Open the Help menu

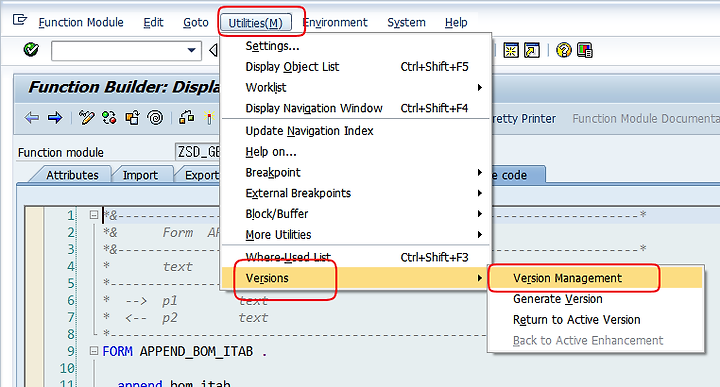click(456, 22)
